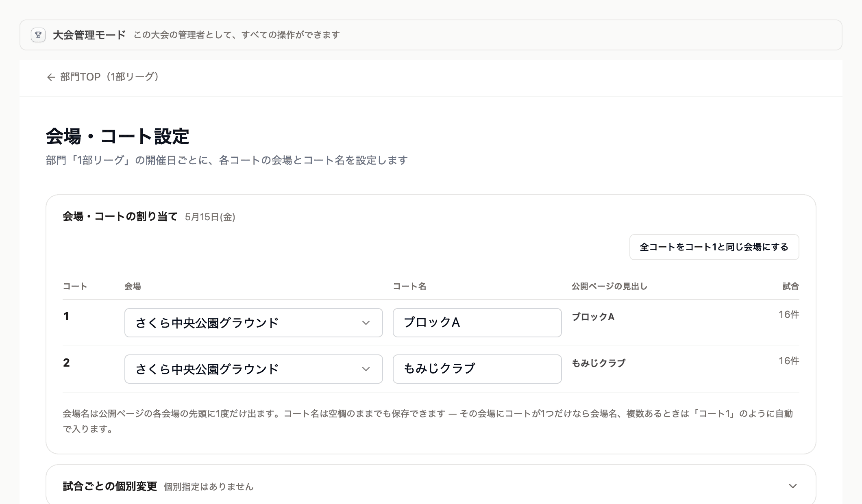Click the コート名 column header
The height and width of the screenshot is (504, 862).
point(409,287)
